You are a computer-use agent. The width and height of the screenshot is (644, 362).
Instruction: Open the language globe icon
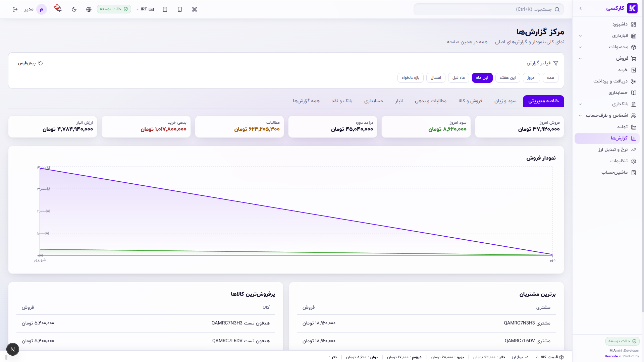coord(89,9)
